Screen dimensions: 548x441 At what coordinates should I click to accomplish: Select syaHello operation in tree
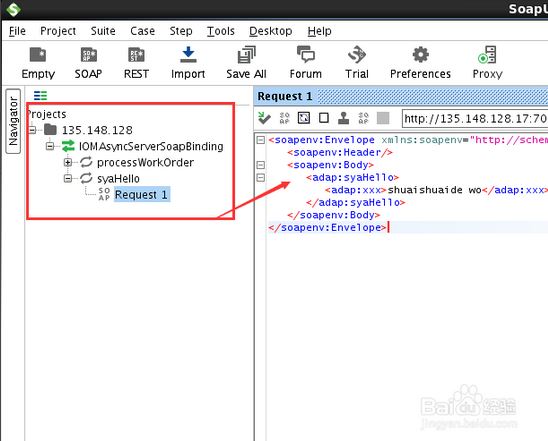click(118, 179)
